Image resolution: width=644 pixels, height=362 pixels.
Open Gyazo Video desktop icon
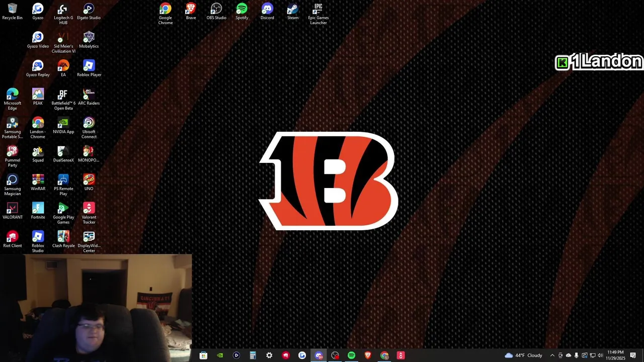click(38, 40)
